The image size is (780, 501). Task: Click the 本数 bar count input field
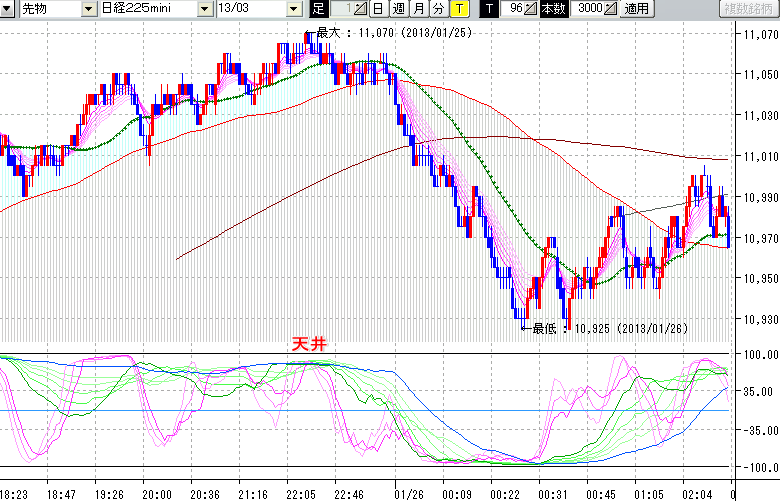point(586,9)
